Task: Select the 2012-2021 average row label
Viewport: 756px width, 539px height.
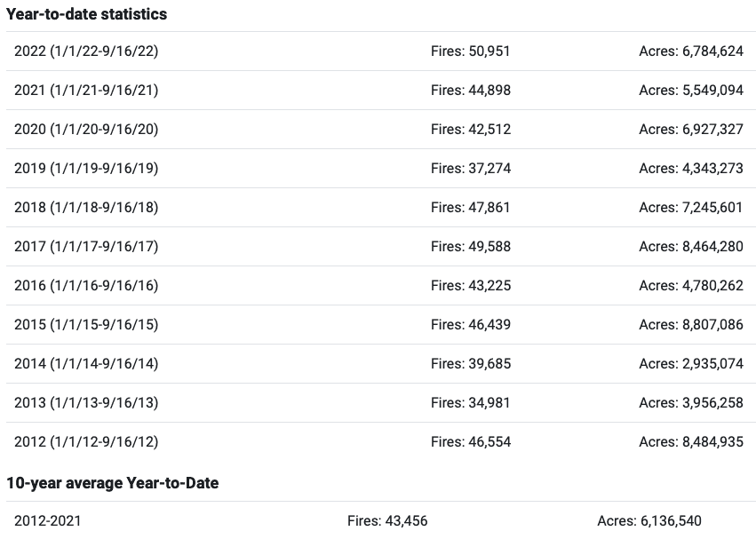Action: (x=48, y=521)
